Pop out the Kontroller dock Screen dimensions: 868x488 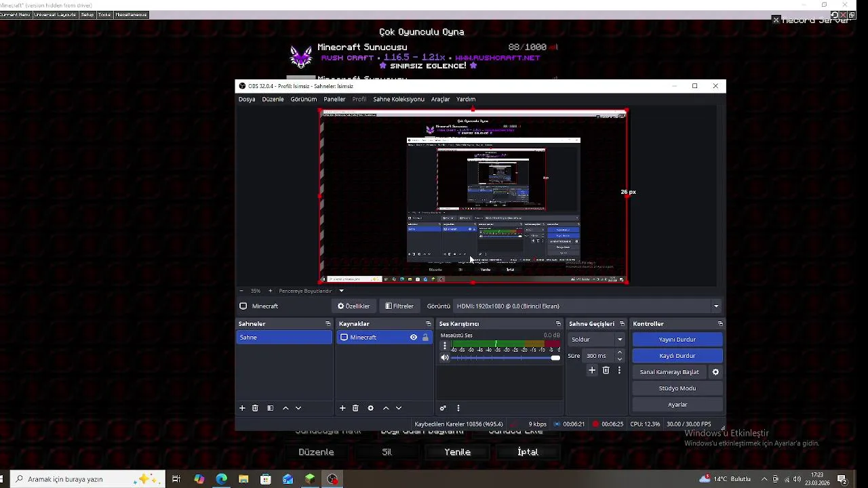tap(720, 323)
